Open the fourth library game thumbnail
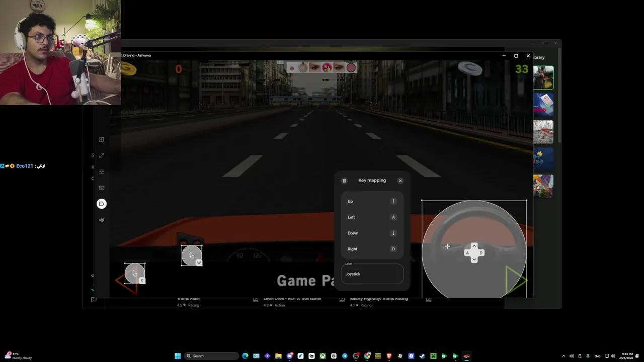The width and height of the screenshot is (644, 362). [543, 159]
